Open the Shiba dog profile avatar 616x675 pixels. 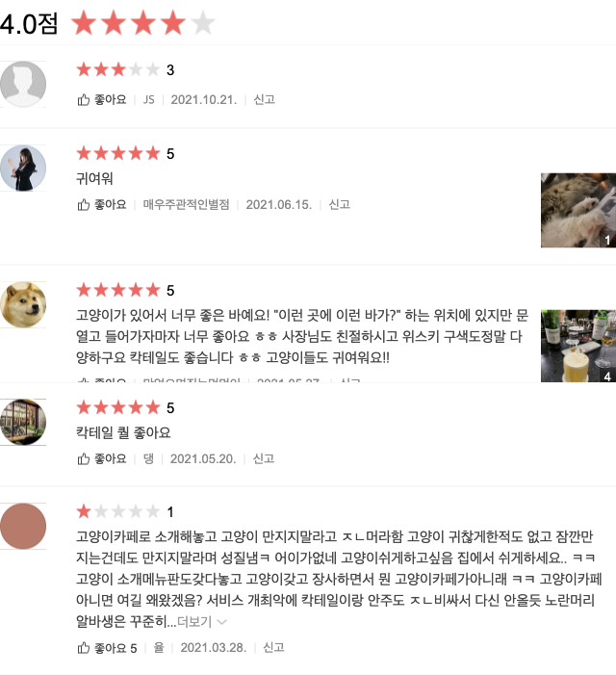click(x=23, y=305)
